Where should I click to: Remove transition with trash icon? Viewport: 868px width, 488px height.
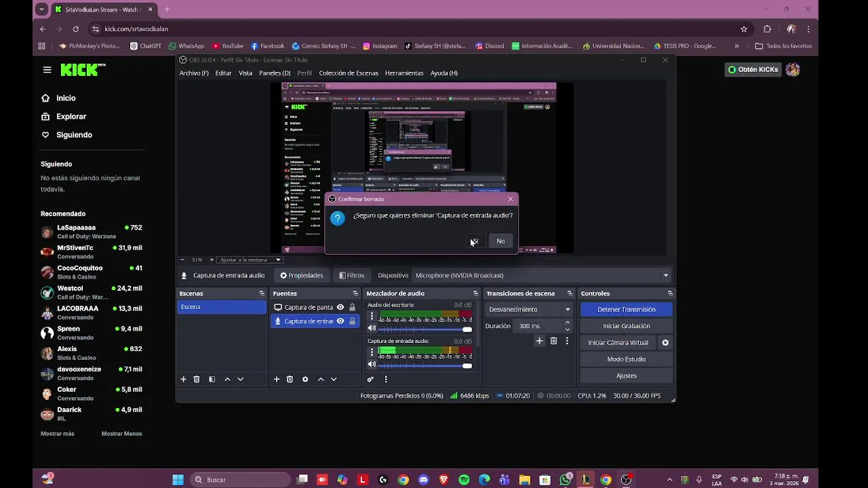tap(553, 341)
